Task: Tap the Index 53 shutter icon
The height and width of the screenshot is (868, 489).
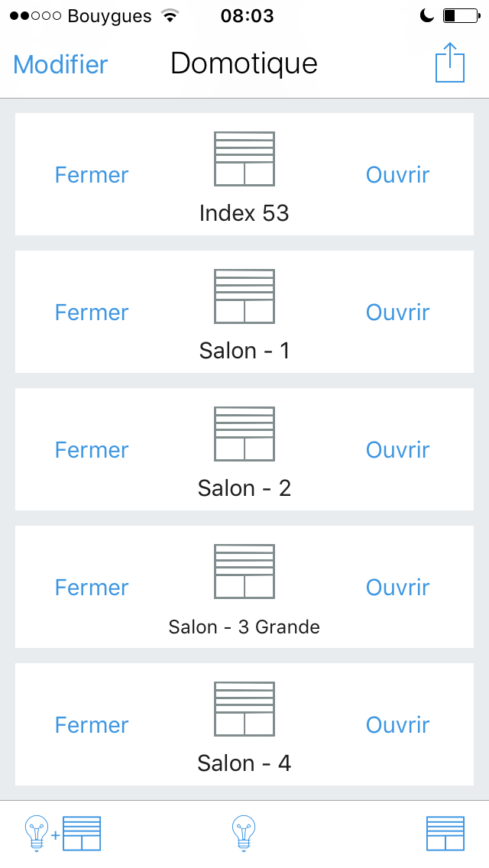Action: pos(244,159)
